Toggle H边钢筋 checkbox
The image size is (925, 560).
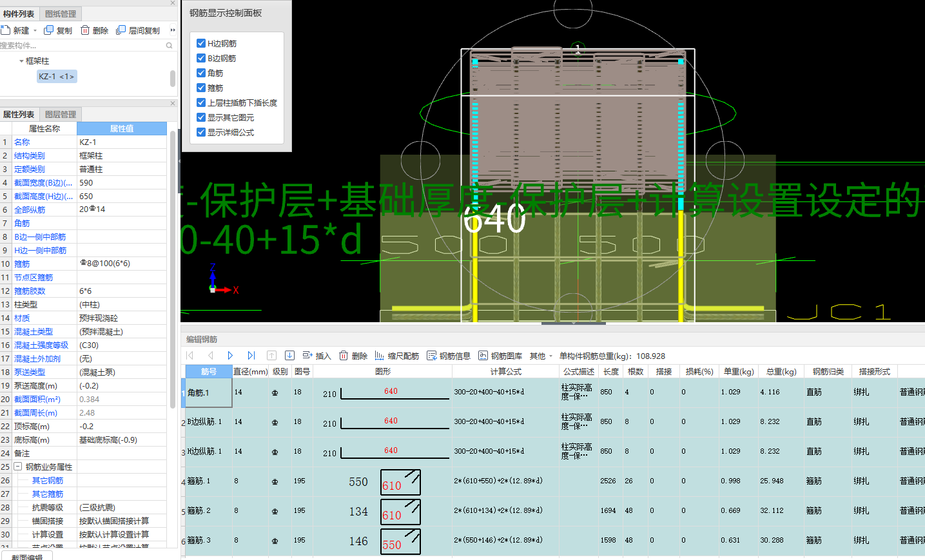tap(201, 43)
